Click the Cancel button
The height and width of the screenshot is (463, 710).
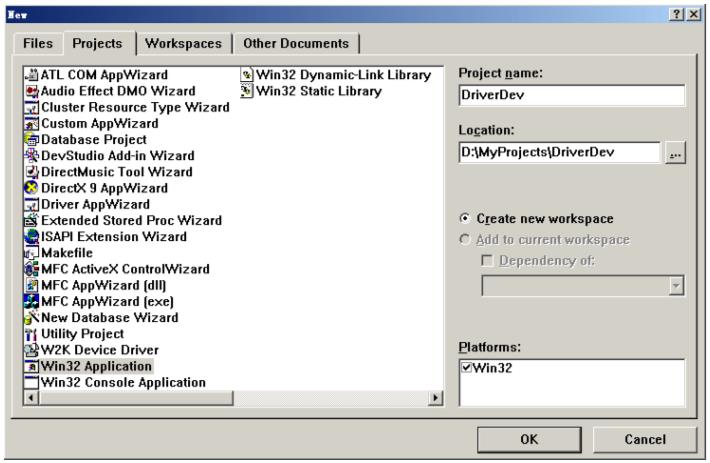click(644, 439)
